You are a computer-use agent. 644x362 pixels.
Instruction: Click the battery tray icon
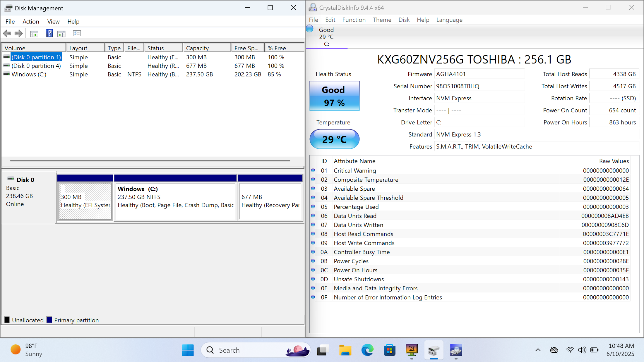(595, 350)
